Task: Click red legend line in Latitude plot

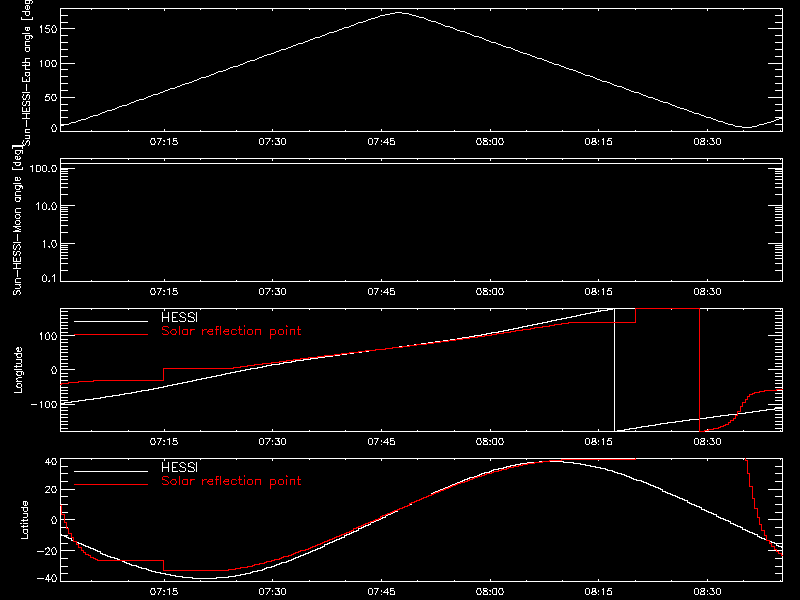Action: pos(111,485)
